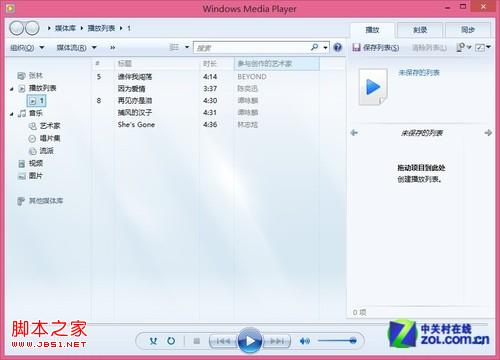Click the 3:37 duration value
The height and width of the screenshot is (360, 500).
click(210, 89)
